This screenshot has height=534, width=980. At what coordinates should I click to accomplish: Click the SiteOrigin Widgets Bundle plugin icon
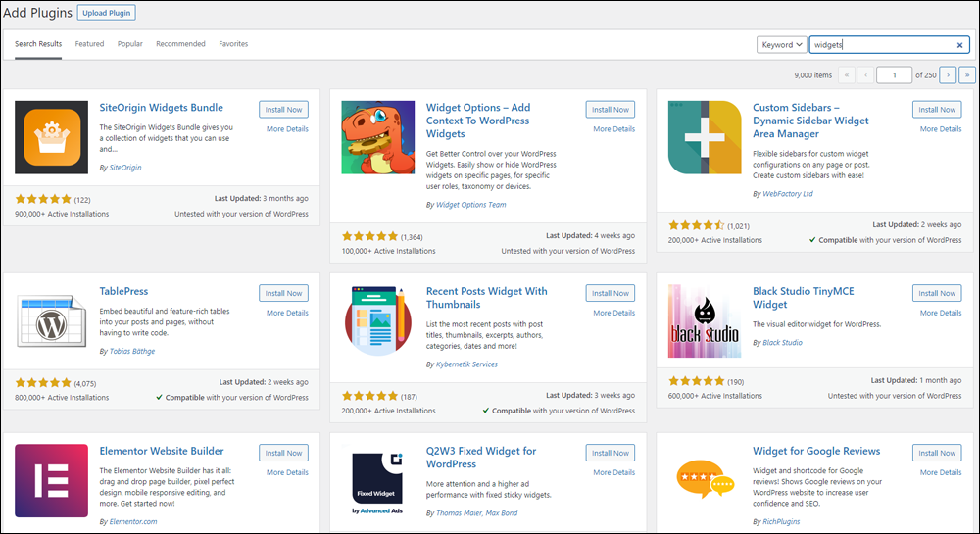(x=51, y=137)
